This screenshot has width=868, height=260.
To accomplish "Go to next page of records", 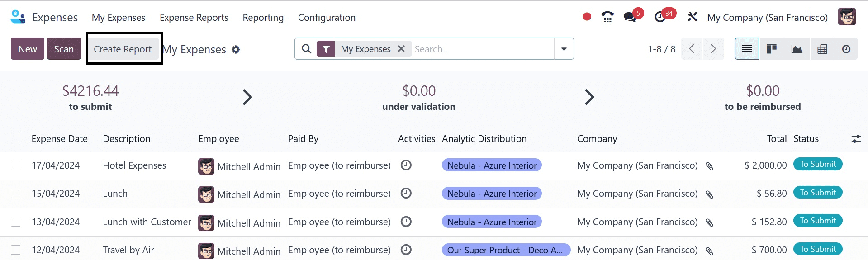I will 713,49.
